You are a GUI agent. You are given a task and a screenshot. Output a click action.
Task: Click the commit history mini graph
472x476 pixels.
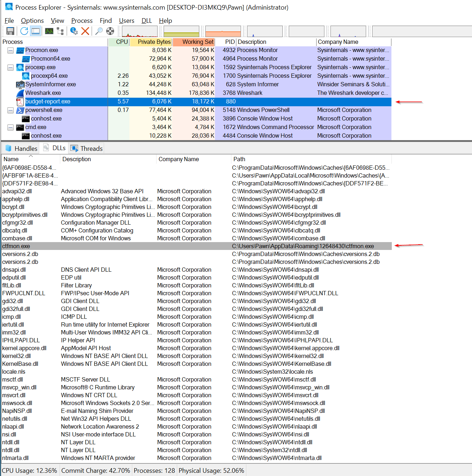(x=181, y=31)
